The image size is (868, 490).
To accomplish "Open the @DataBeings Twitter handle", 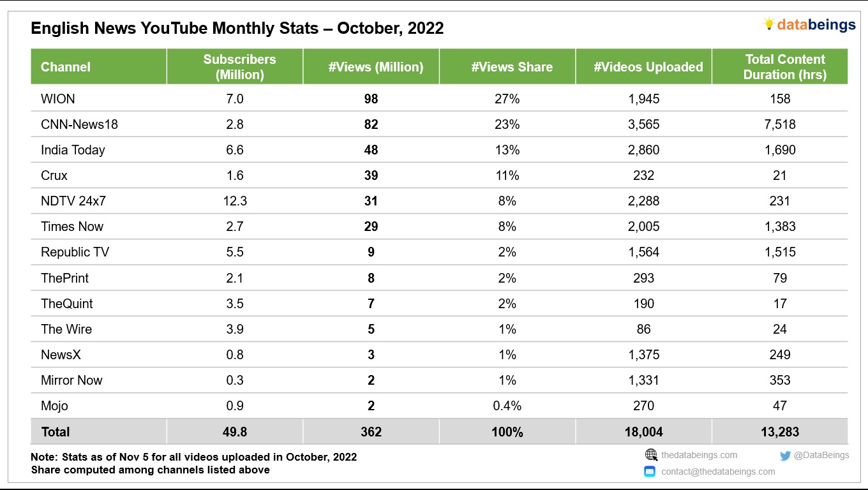I will pyautogui.click(x=821, y=455).
